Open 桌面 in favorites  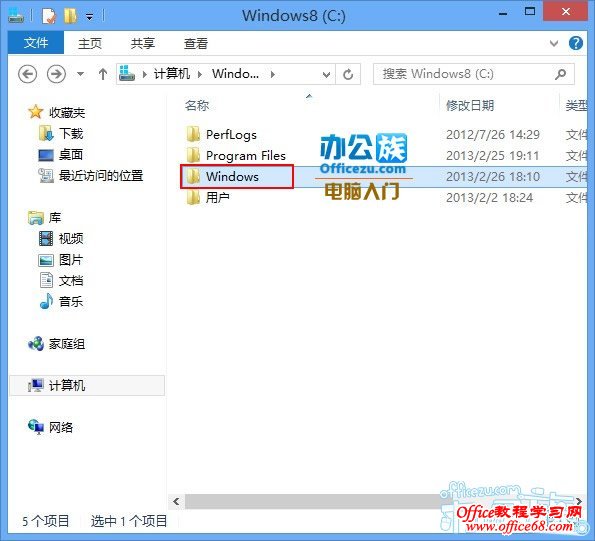click(71, 154)
